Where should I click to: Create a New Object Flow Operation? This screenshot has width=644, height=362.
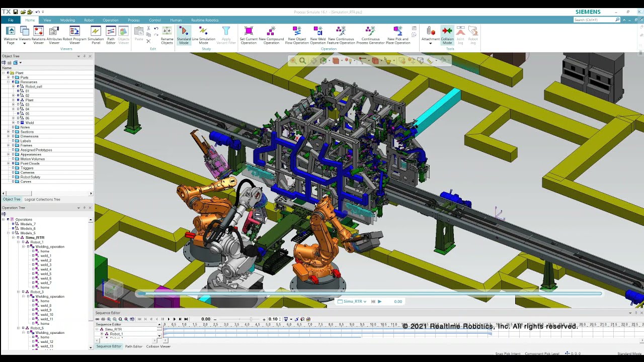coord(297,35)
